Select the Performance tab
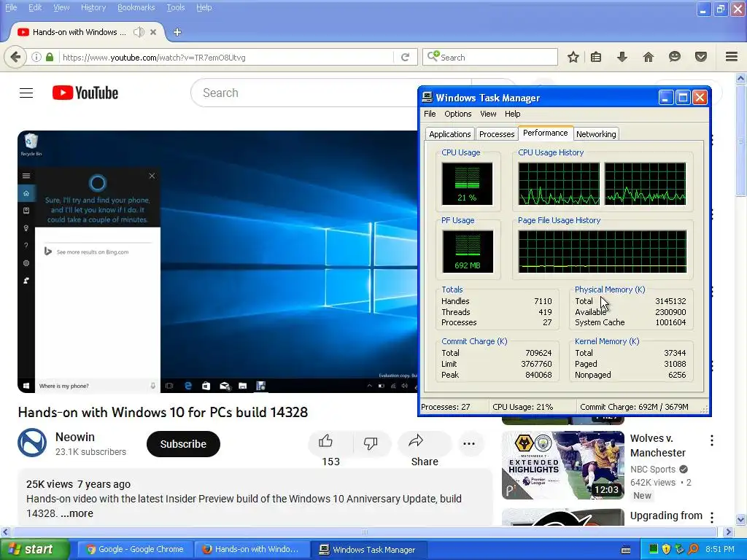 (545, 133)
